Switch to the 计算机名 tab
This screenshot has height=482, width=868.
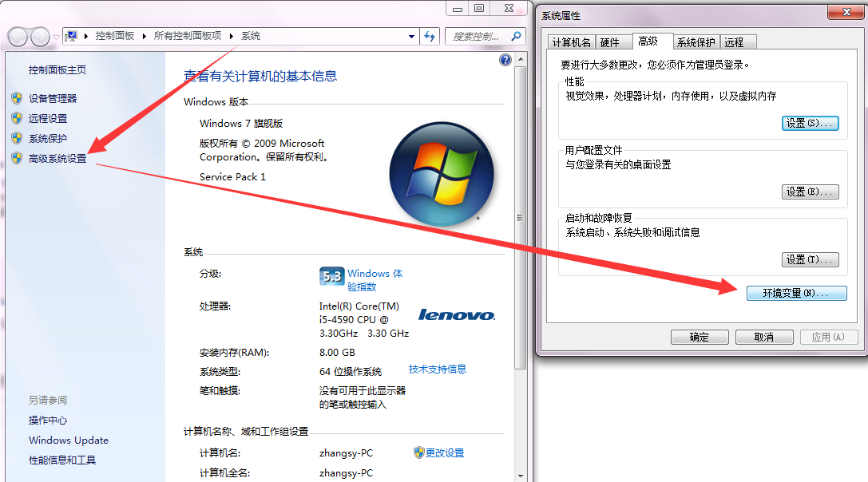[571, 42]
